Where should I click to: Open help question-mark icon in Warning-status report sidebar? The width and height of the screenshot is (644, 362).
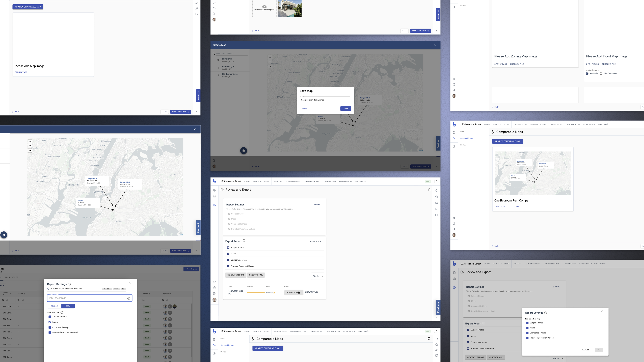(x=214, y=288)
